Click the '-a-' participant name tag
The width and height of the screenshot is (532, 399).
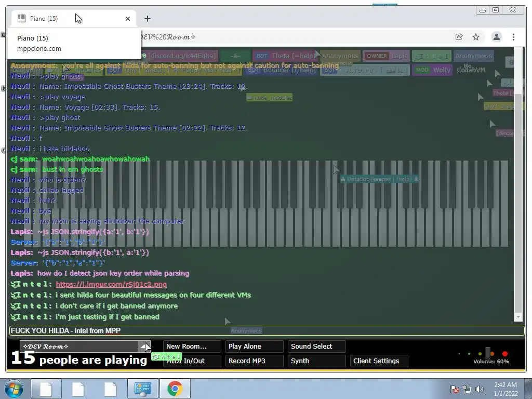click(x=235, y=56)
